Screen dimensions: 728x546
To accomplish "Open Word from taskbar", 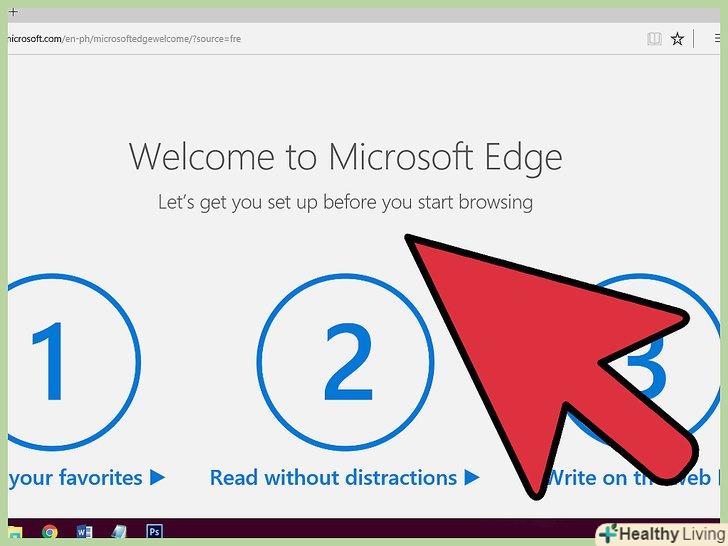I will [x=84, y=532].
